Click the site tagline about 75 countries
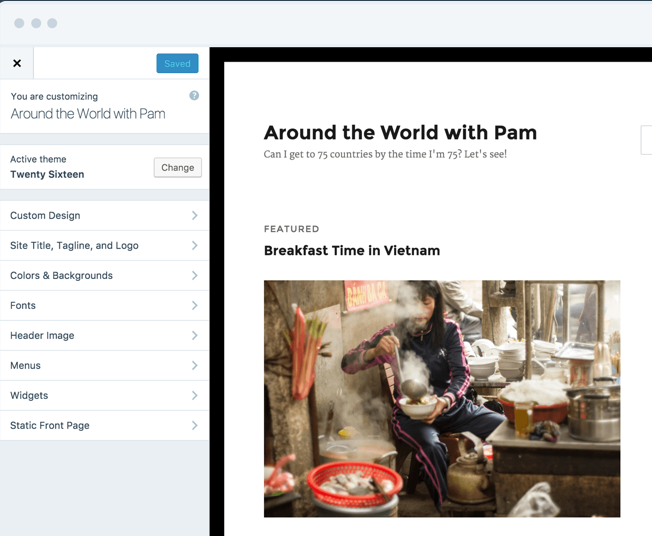 (x=385, y=154)
